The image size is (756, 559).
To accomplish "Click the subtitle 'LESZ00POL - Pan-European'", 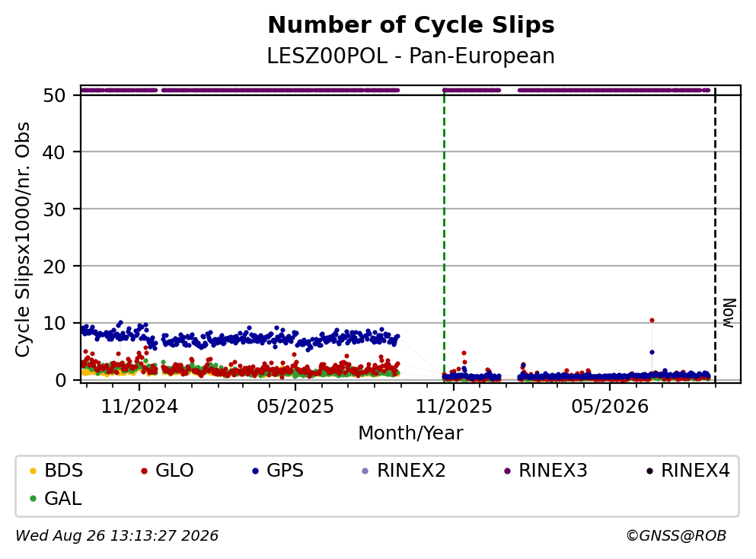I will [x=411, y=56].
